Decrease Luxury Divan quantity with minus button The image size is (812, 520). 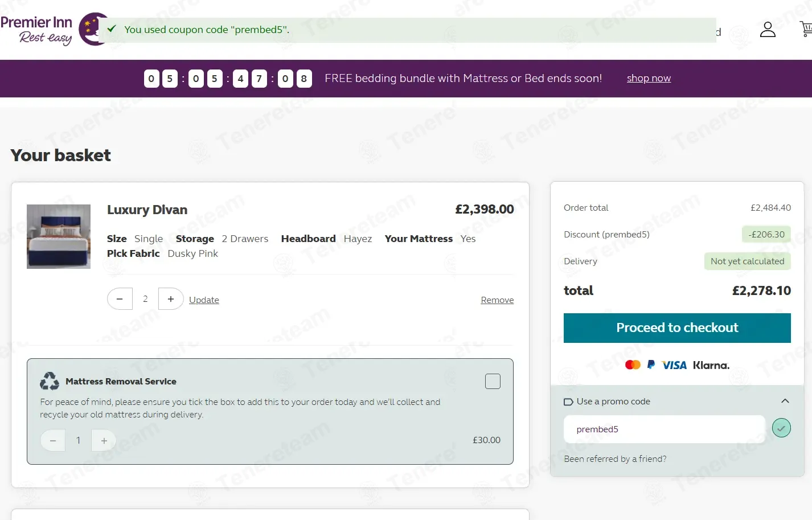coord(120,299)
